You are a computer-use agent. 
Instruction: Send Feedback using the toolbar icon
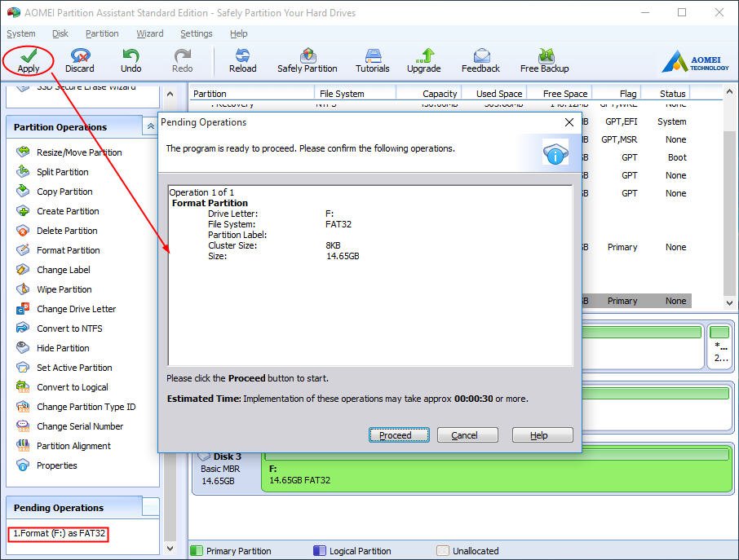coord(480,60)
